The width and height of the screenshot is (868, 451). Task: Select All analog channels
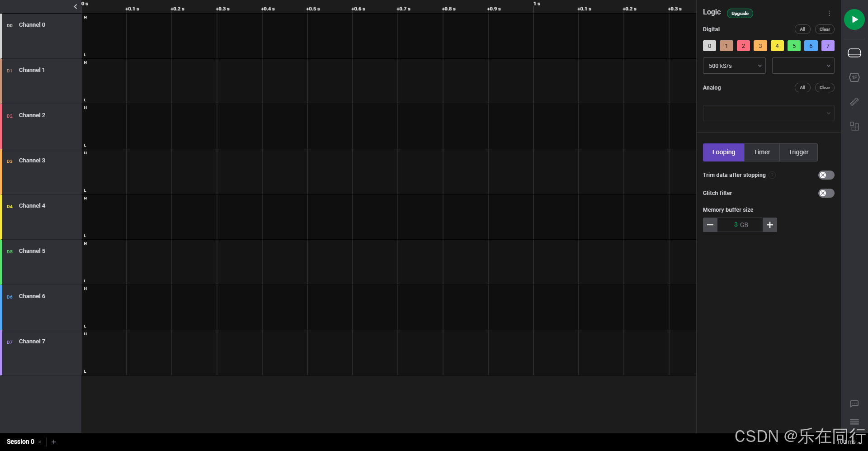point(802,88)
